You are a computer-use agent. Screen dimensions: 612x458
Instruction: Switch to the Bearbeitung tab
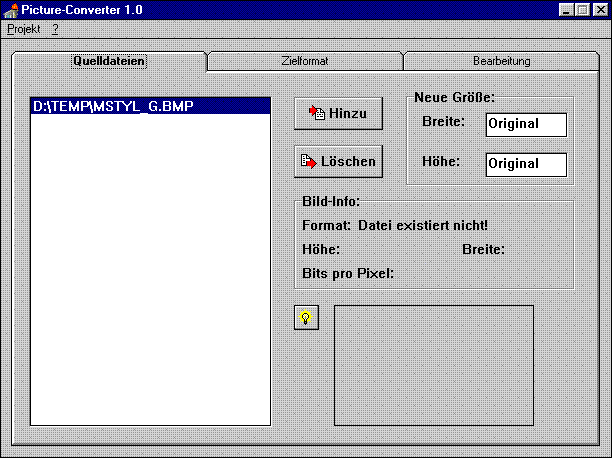point(501,61)
